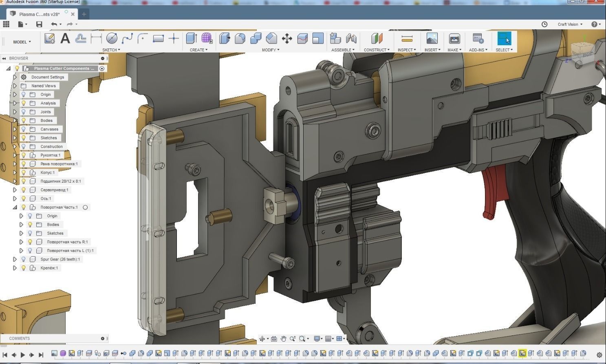Open the CREATE menu
The width and height of the screenshot is (606, 364).
click(198, 50)
